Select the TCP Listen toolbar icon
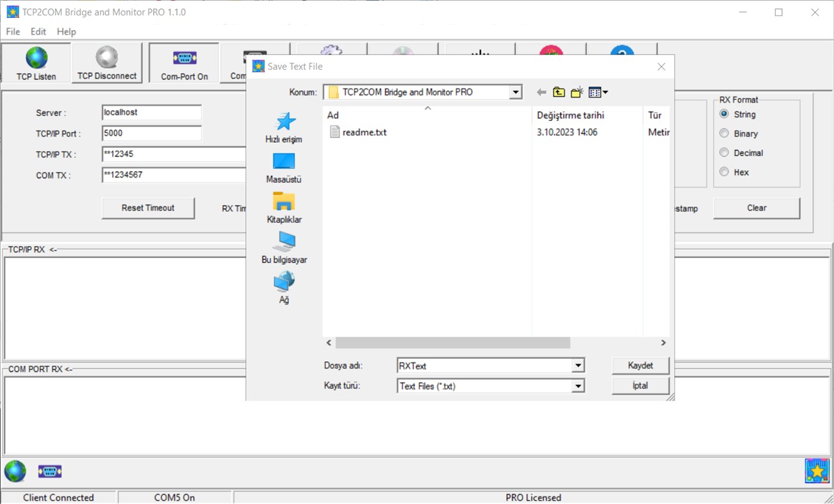834x504 pixels. coord(35,62)
